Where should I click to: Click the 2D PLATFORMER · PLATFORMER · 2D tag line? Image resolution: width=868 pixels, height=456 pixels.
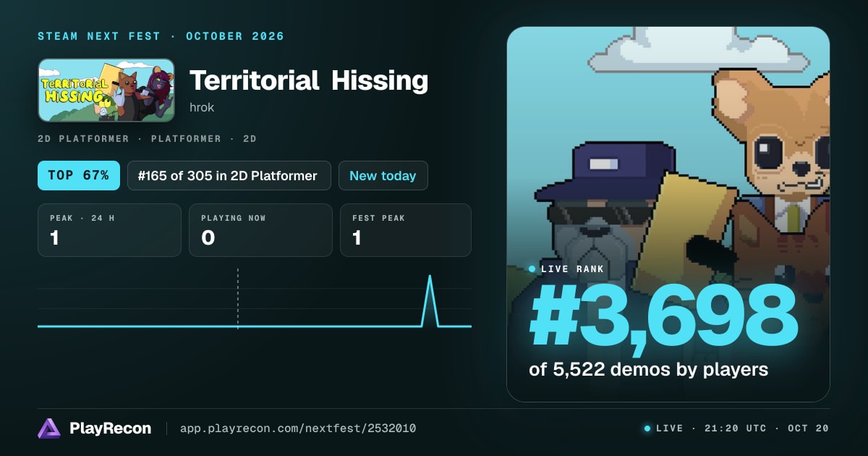[x=147, y=139]
